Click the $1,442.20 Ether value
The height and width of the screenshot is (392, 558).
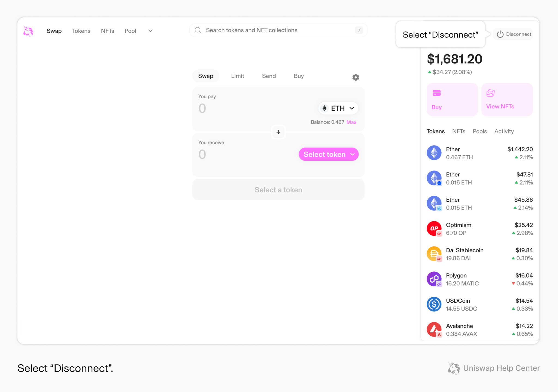[520, 149]
